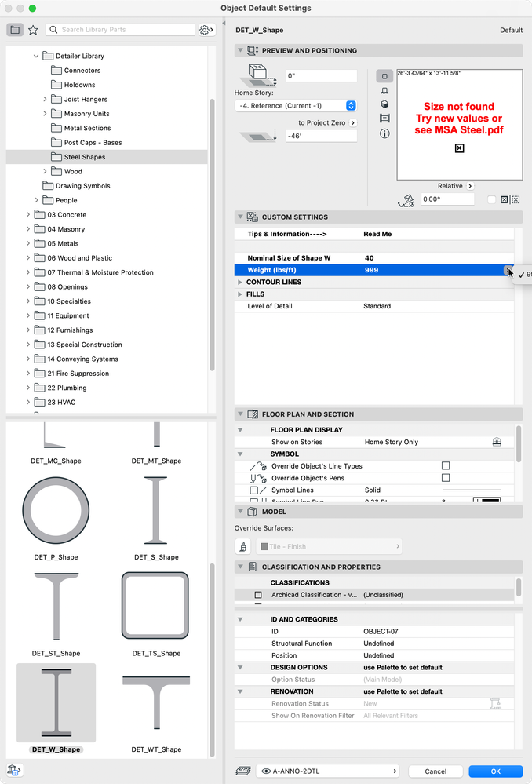532x784 pixels.
Task: Click the rotation angle icon
Action: (406, 199)
